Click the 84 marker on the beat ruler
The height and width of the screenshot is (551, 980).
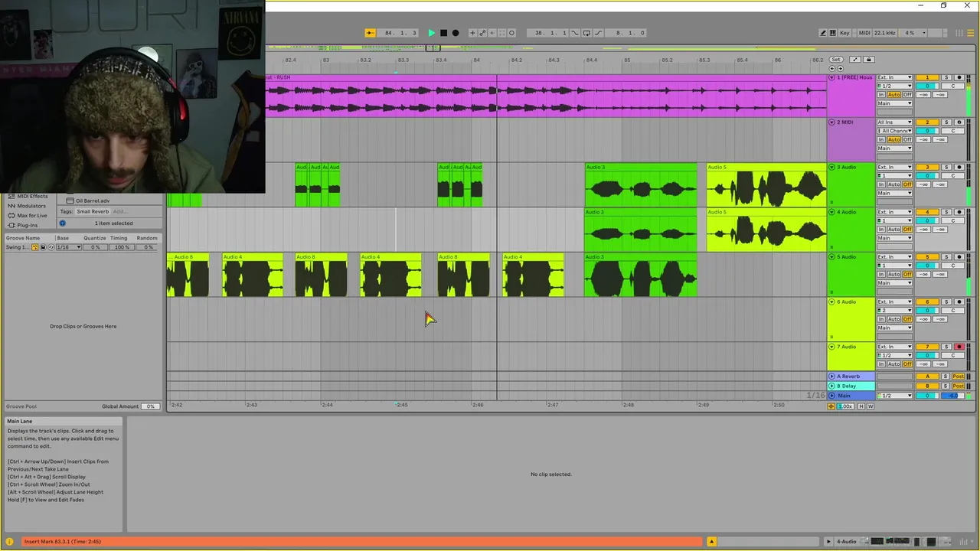point(476,60)
